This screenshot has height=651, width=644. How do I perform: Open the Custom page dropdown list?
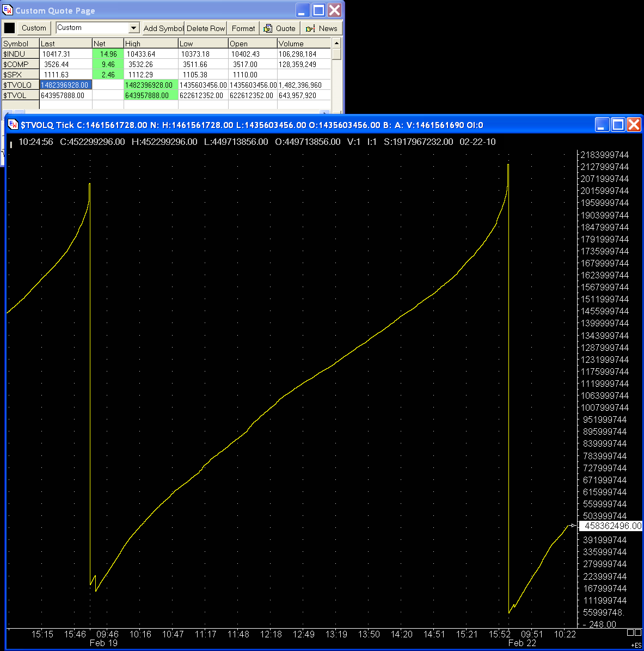pyautogui.click(x=134, y=28)
